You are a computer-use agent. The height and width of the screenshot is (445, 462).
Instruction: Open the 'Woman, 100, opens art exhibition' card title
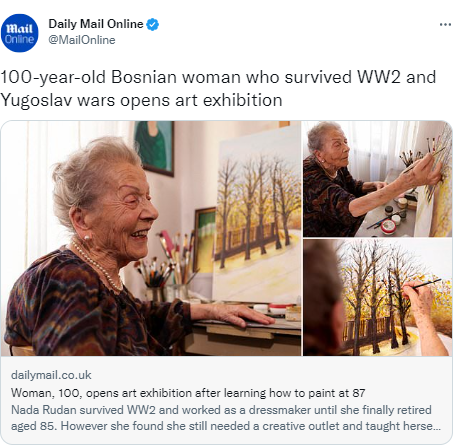pyautogui.click(x=188, y=393)
